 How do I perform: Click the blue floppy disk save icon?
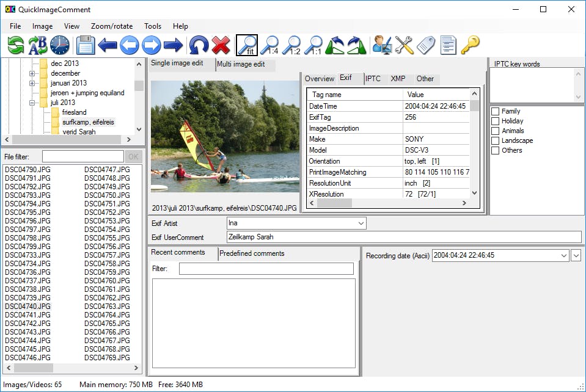[86, 45]
